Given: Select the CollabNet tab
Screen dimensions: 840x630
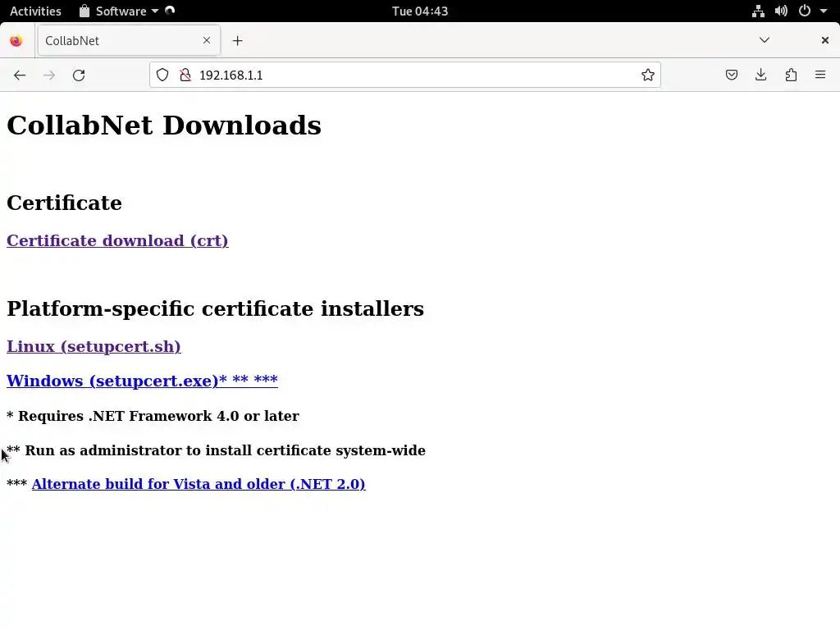Looking at the screenshot, I should [129, 40].
